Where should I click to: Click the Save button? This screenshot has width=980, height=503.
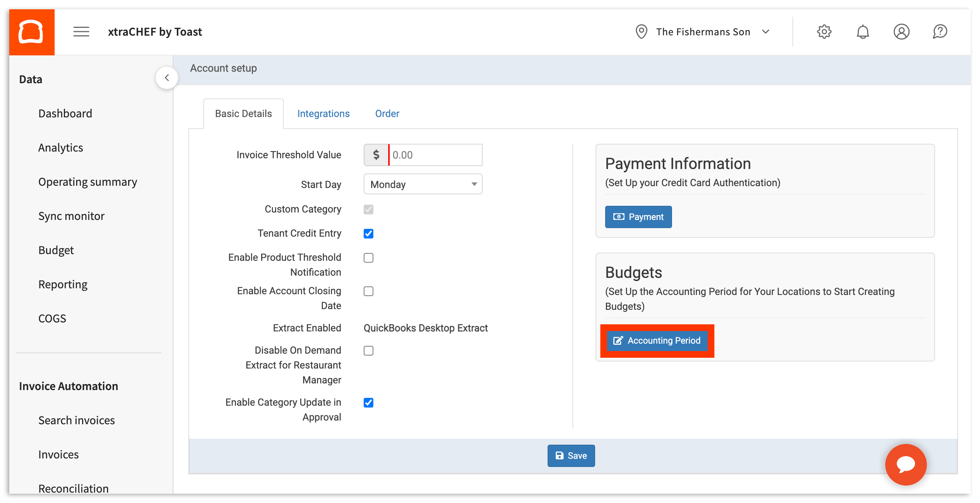[x=571, y=455]
